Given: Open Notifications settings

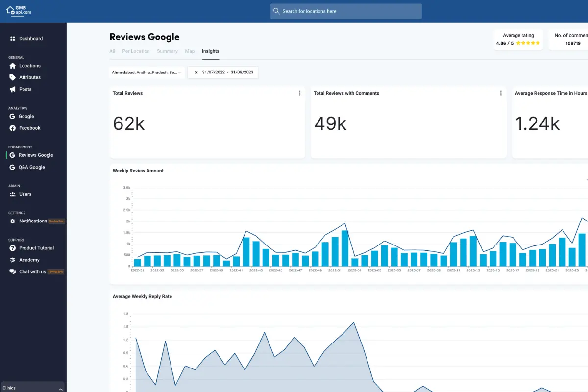Looking at the screenshot, I should [x=33, y=221].
